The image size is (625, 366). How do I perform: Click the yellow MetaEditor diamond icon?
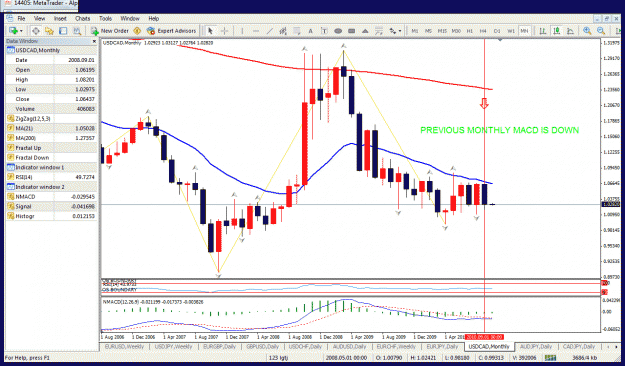137,31
